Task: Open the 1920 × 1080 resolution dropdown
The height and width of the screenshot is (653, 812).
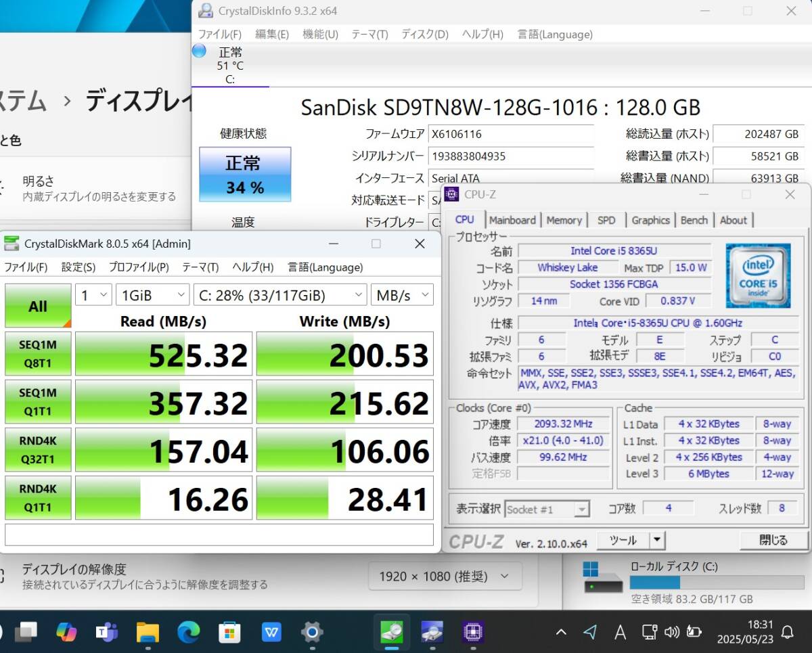Action: 445,577
